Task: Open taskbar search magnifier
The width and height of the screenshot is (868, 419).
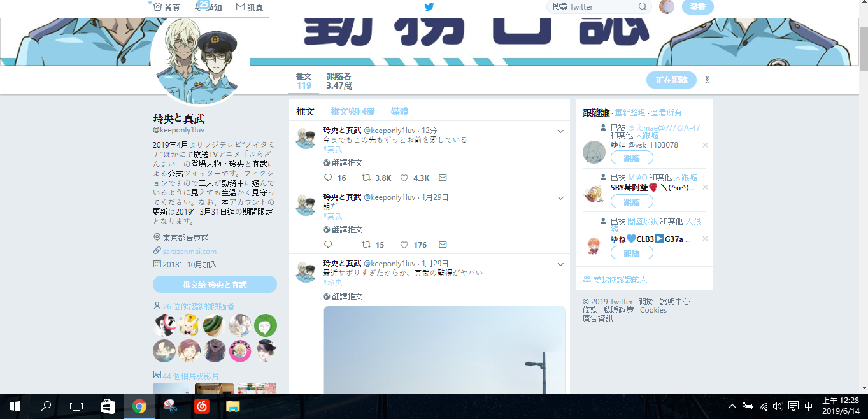Action: coord(46,406)
